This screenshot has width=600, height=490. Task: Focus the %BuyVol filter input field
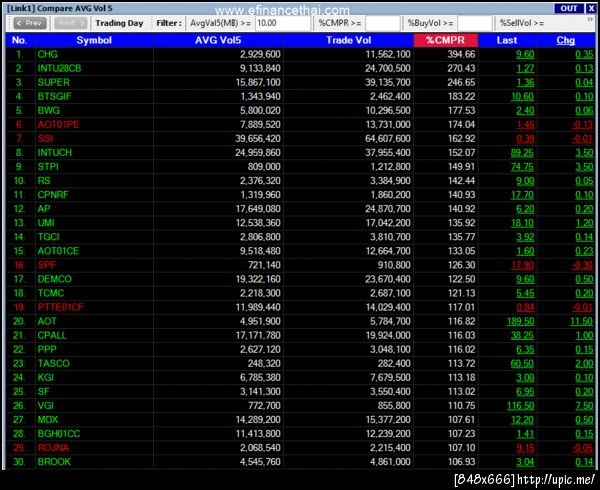click(x=474, y=23)
